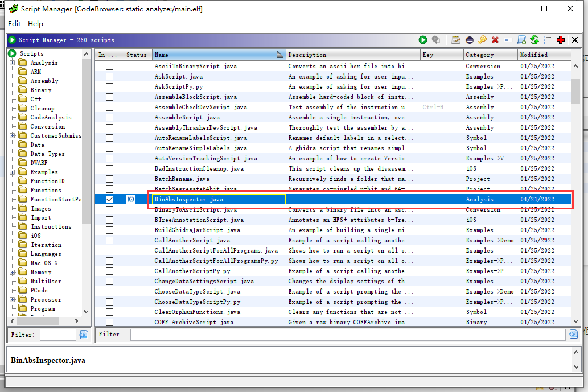
Task: Refresh script list with green arrows icon
Action: 534,40
